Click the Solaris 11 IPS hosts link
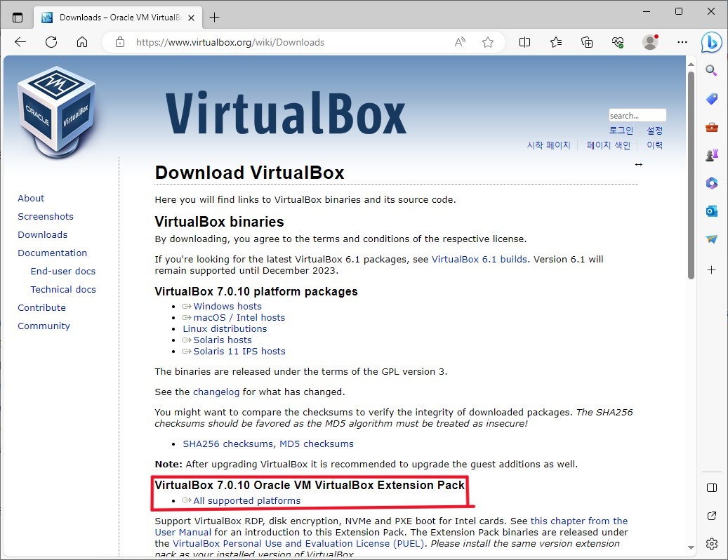The height and width of the screenshot is (560, 728). point(239,351)
